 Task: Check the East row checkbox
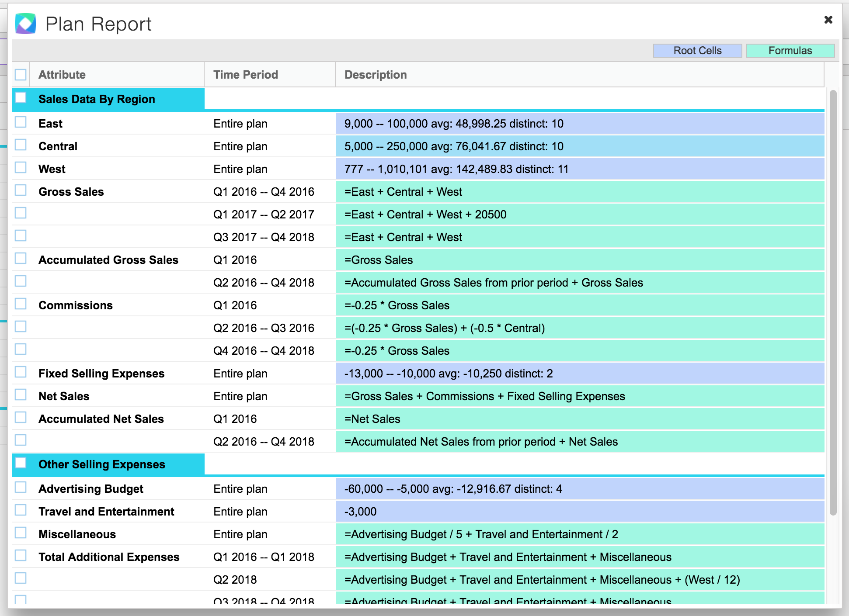click(21, 122)
